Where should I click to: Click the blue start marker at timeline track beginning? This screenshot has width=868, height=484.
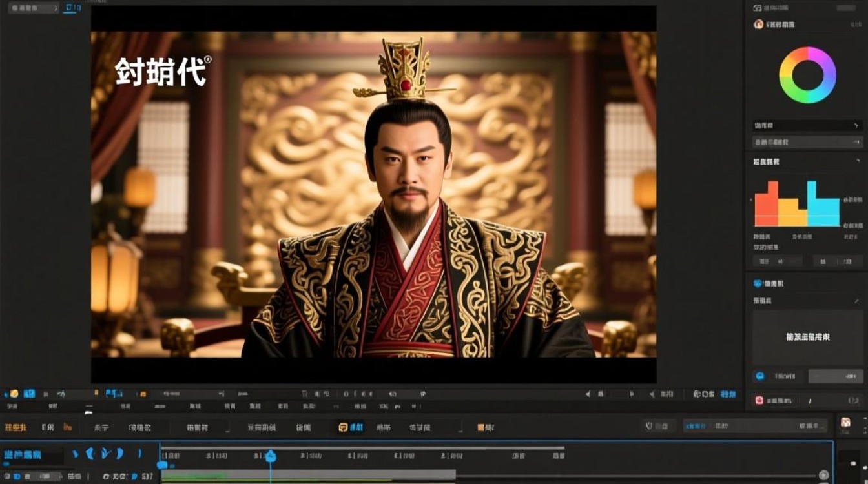point(162,465)
